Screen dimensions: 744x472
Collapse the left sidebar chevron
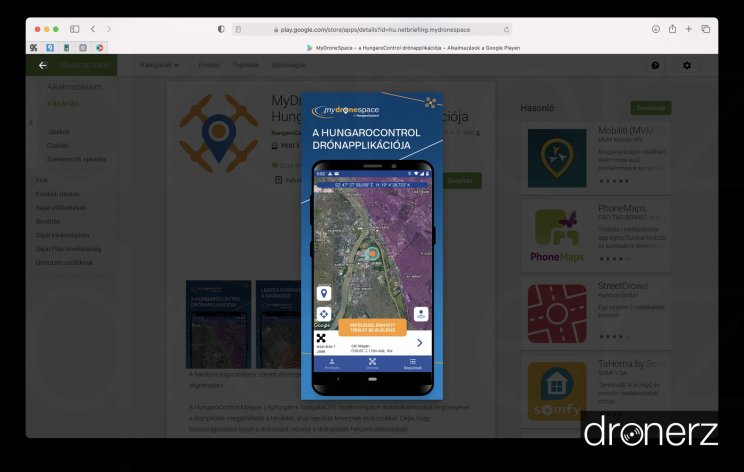(x=31, y=122)
